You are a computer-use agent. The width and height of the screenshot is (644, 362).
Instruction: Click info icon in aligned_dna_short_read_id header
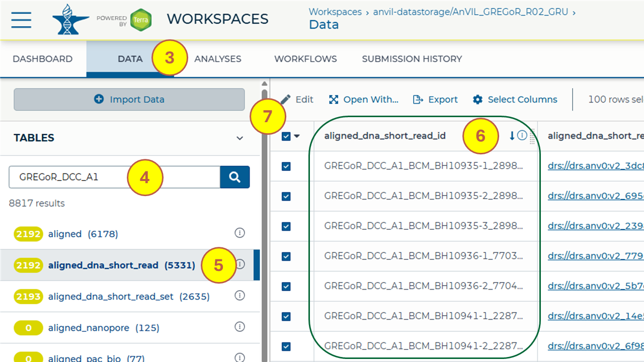[522, 135]
